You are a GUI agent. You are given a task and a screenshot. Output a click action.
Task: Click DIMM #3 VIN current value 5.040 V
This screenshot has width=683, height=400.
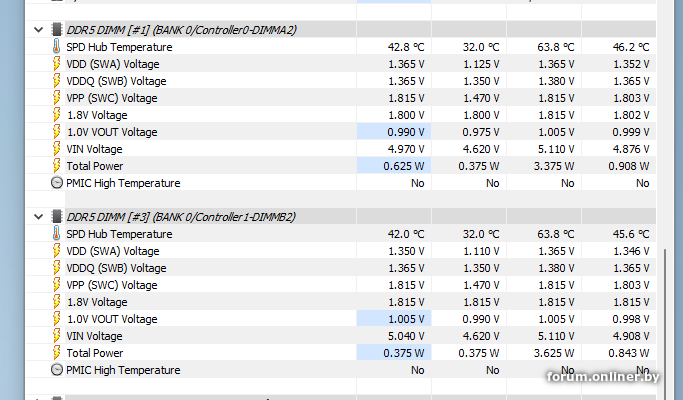tap(406, 336)
